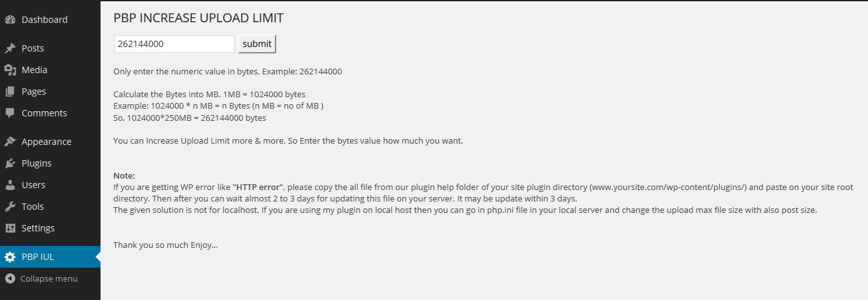
Task: Click the Media library icon
Action: click(10, 70)
